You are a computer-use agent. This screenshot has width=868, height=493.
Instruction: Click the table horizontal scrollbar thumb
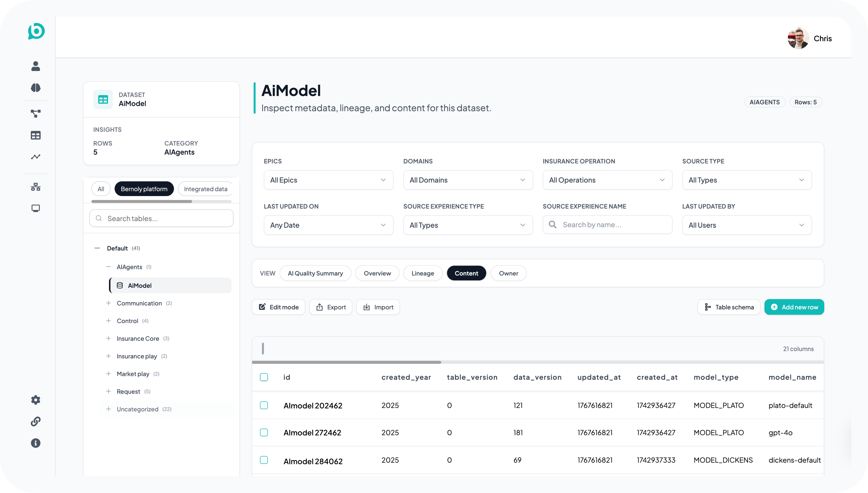346,362
